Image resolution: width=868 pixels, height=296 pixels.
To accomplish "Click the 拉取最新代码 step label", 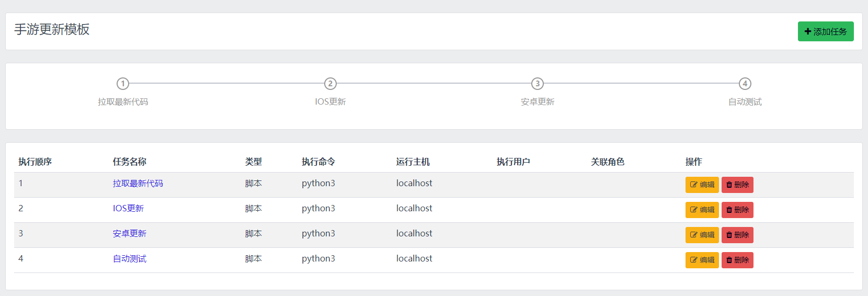I will [x=123, y=102].
